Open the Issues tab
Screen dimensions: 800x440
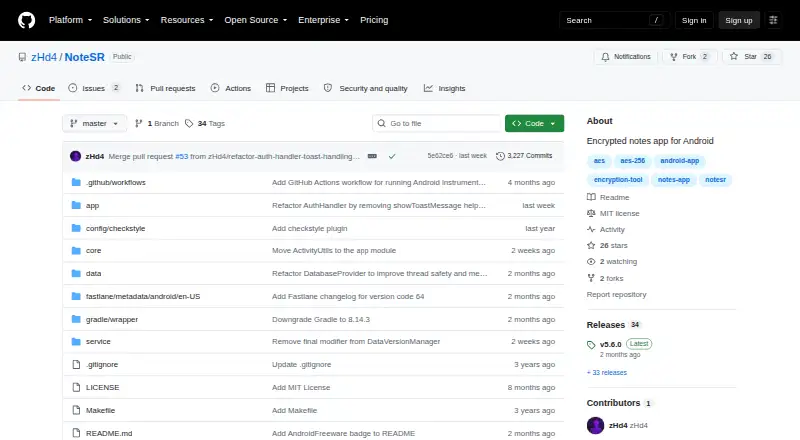click(x=94, y=88)
